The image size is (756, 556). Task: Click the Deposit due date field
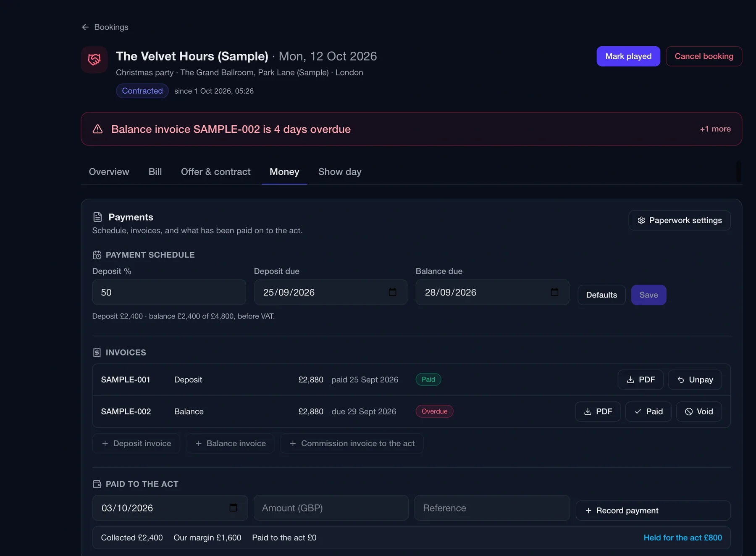[331, 292]
